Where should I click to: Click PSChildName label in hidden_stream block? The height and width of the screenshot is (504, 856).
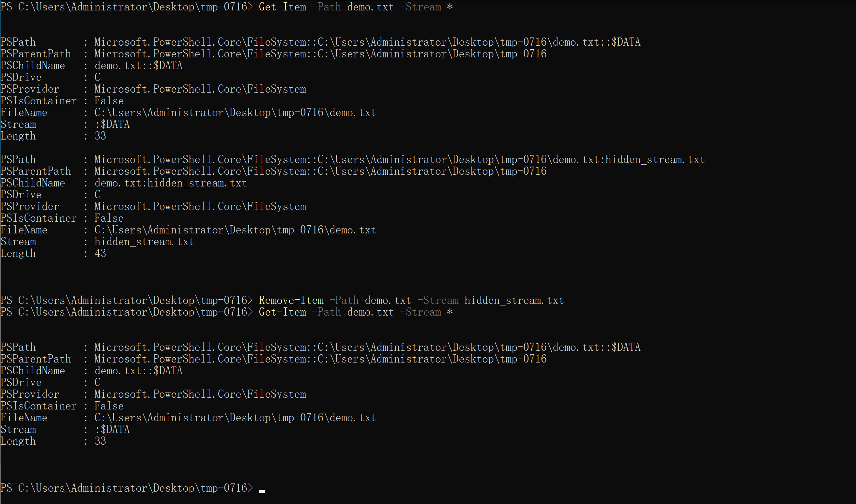tap(33, 183)
